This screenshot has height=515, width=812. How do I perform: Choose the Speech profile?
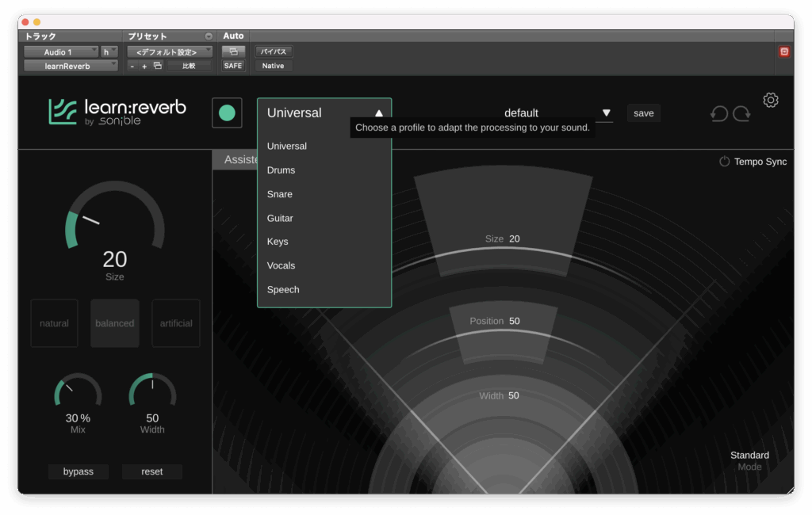click(324, 289)
